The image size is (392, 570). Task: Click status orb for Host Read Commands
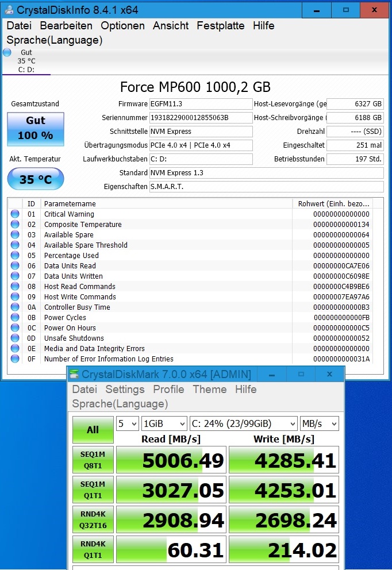tap(15, 287)
